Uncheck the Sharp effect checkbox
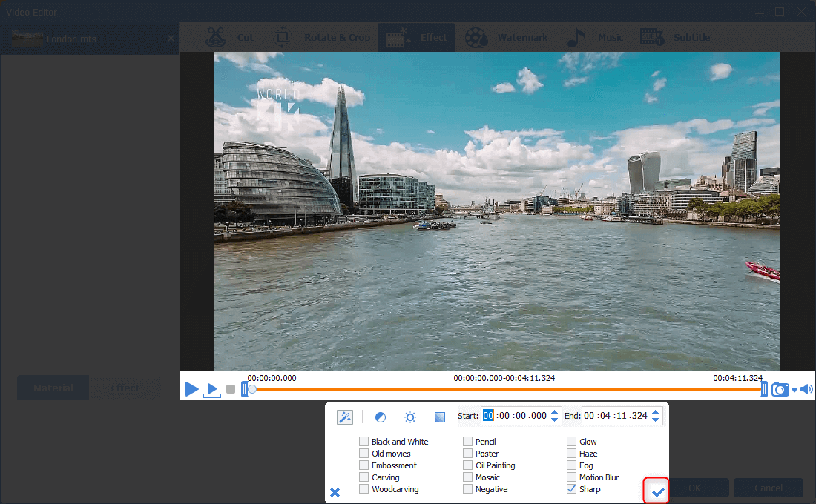 pos(571,489)
